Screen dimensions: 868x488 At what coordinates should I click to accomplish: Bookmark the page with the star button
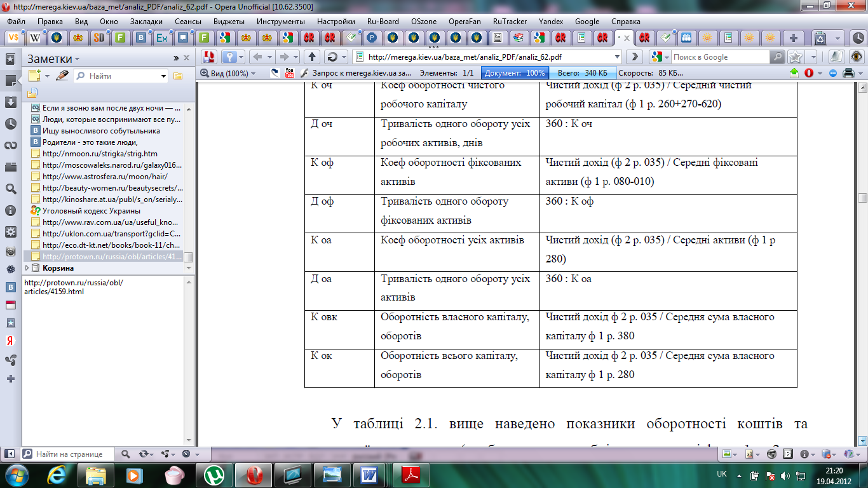[794, 57]
